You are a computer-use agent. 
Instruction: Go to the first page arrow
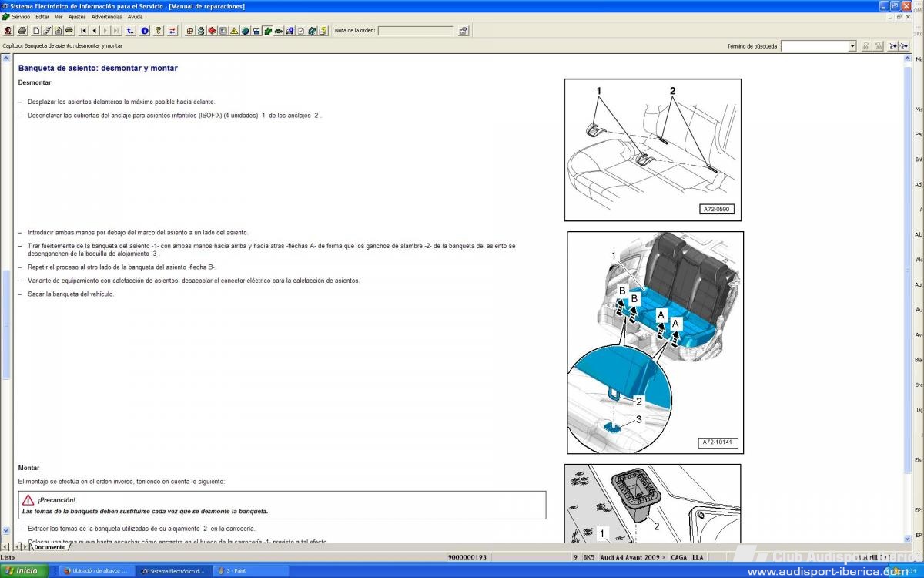click(83, 31)
